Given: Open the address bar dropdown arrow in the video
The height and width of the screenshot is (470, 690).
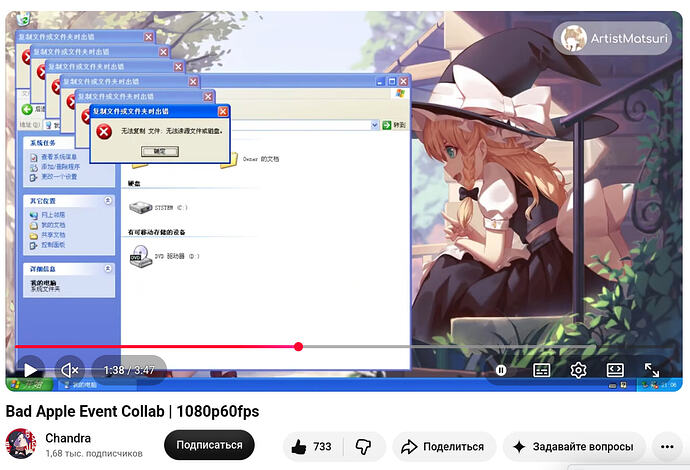Looking at the screenshot, I should (374, 125).
